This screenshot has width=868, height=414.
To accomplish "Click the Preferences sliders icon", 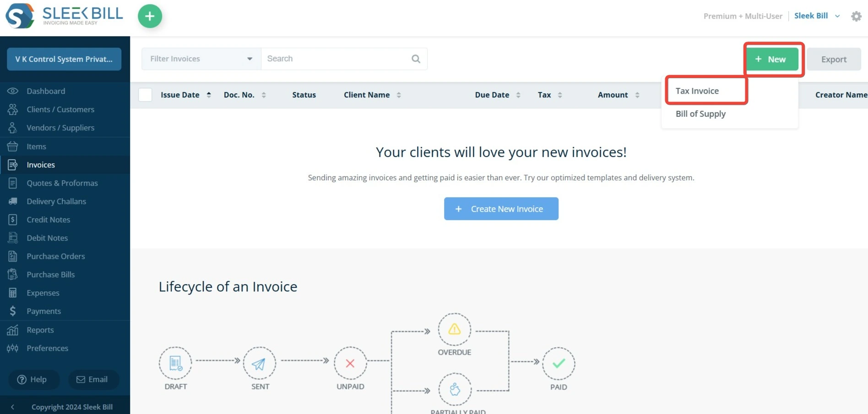I will tap(13, 348).
